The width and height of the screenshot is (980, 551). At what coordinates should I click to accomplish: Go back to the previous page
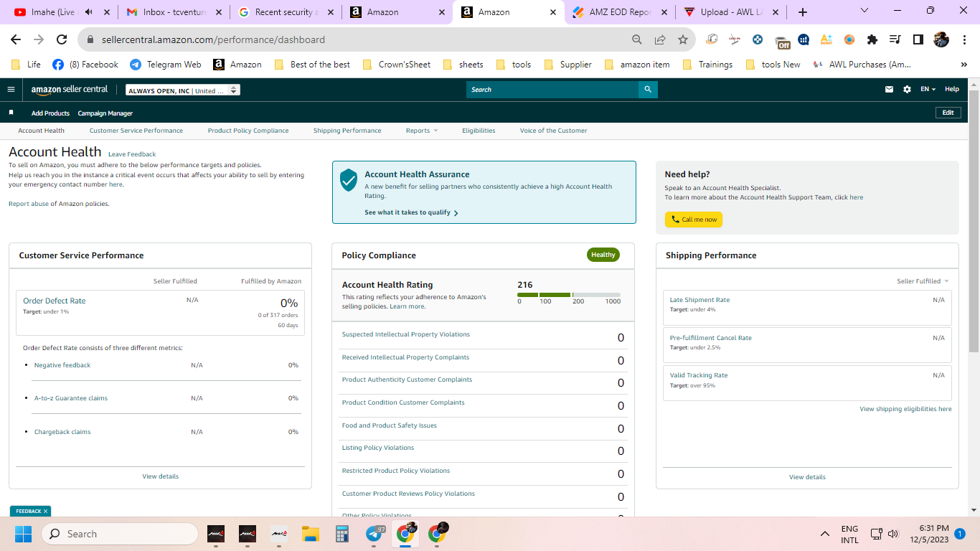16,39
